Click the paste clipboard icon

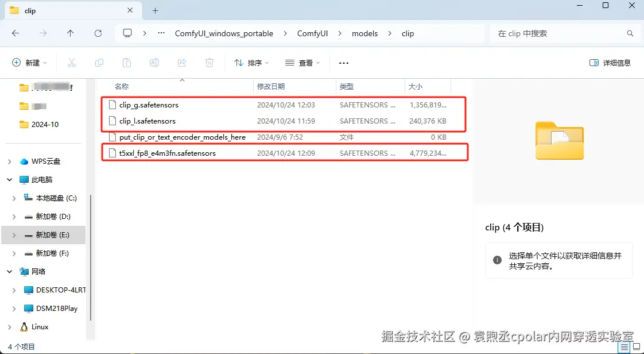[126, 63]
